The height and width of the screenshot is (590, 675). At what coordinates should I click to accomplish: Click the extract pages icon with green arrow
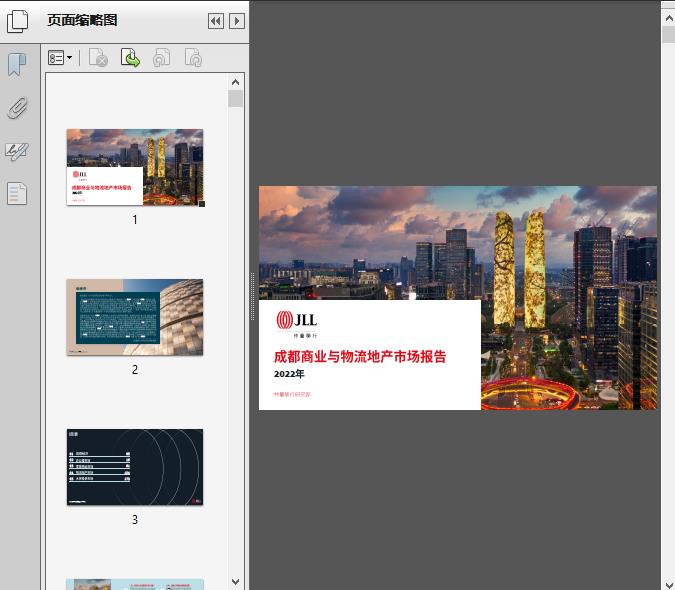130,58
